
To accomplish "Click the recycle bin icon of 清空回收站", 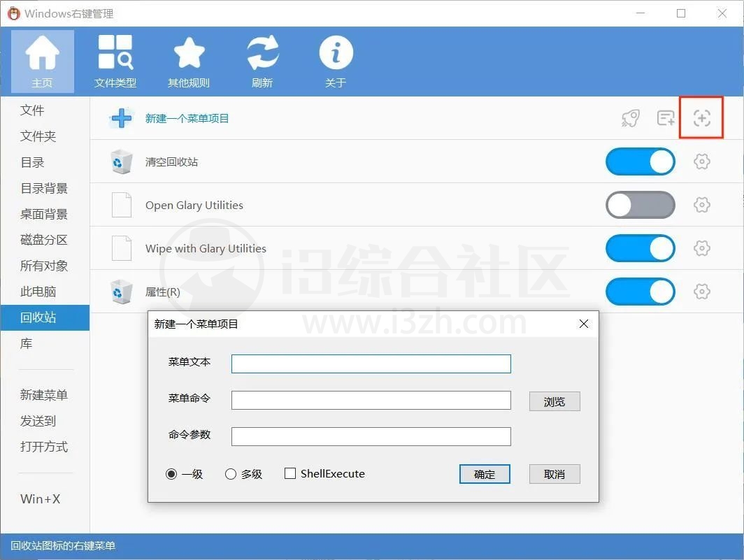I will 122,161.
